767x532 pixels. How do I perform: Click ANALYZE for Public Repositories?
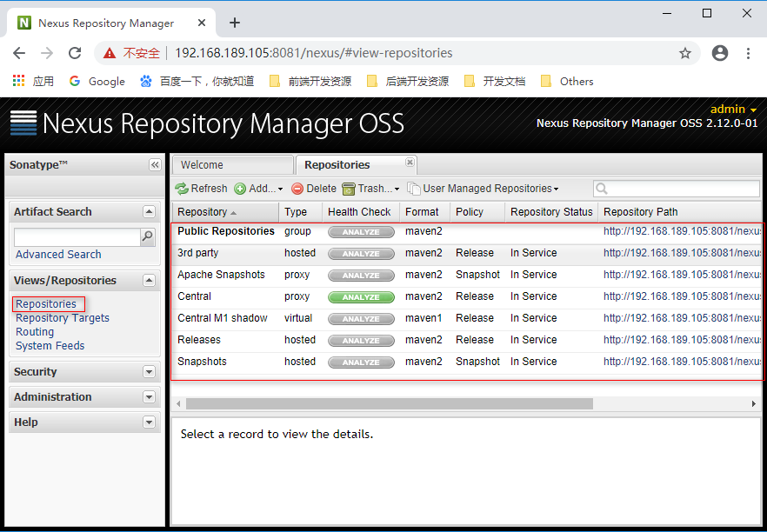[361, 232]
